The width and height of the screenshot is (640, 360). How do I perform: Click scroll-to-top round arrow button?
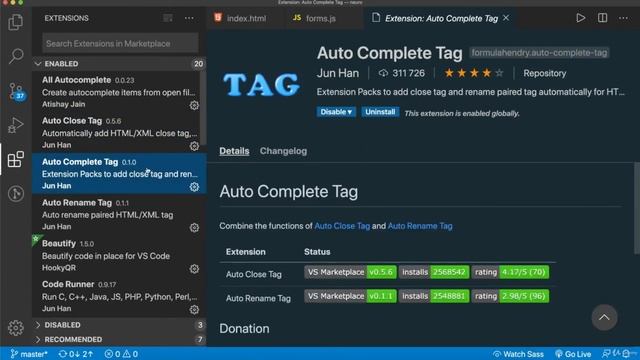(604, 318)
